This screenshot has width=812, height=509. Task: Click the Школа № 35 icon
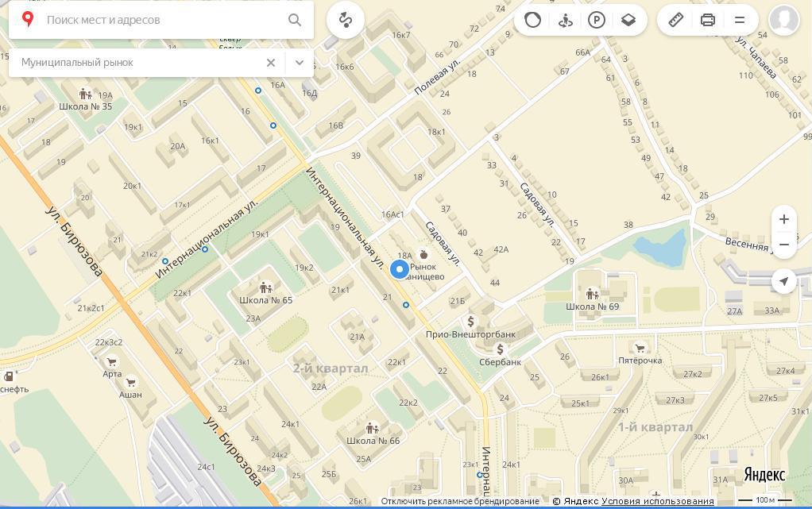86,94
